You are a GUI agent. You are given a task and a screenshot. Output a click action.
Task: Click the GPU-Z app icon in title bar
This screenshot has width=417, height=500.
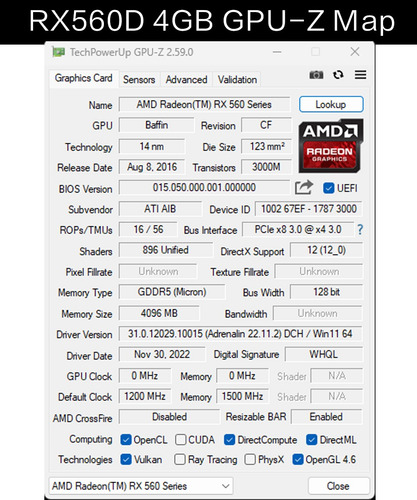[58, 52]
